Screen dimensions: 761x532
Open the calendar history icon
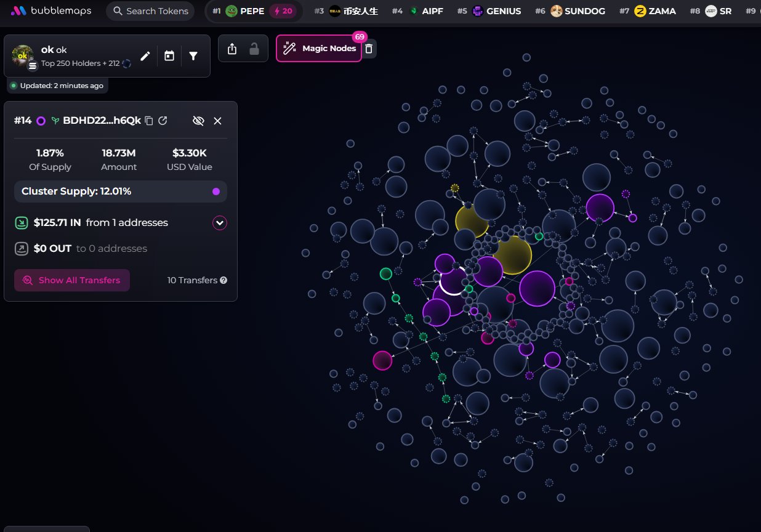[x=169, y=56]
